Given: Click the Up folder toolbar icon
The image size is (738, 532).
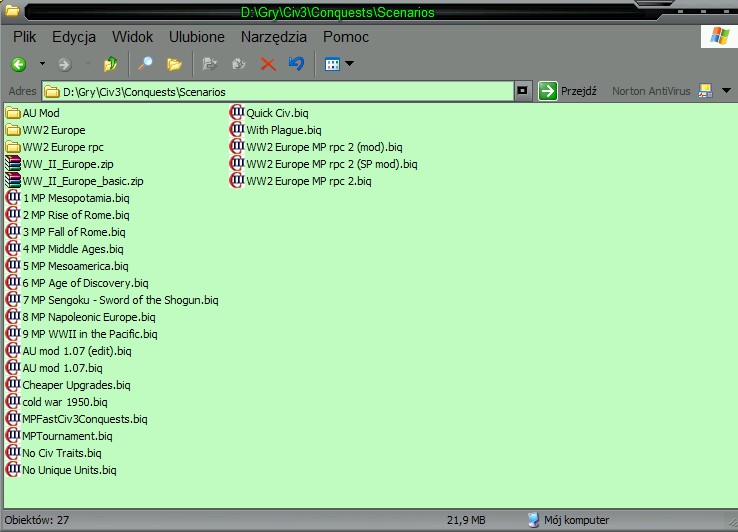Looking at the screenshot, I should [x=111, y=64].
